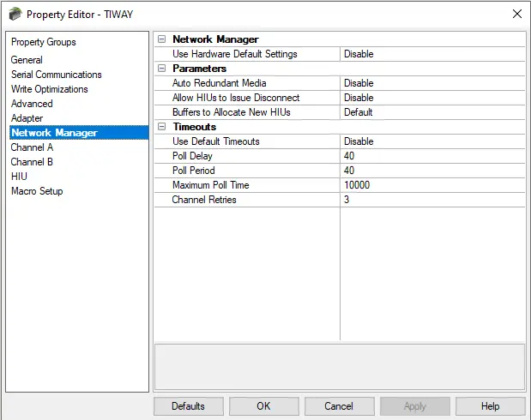
Task: Select the Auto Redundant Media label
Action: [219, 83]
